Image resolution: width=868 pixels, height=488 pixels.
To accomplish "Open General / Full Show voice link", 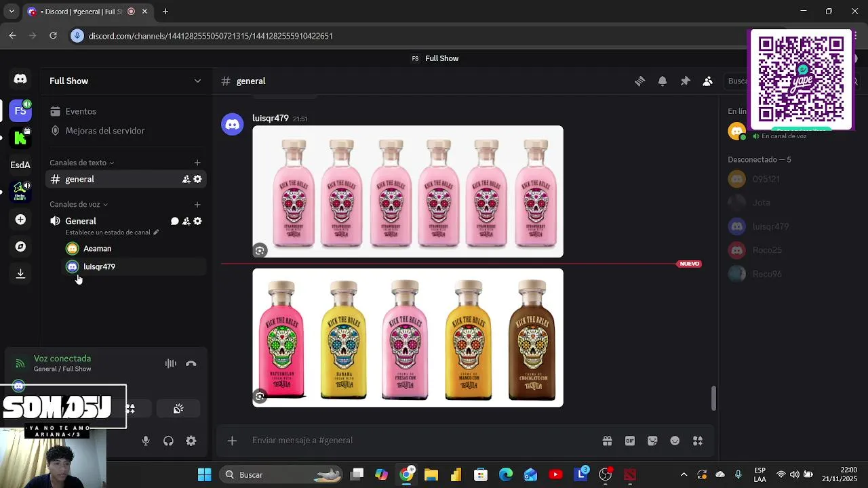I will pyautogui.click(x=62, y=369).
